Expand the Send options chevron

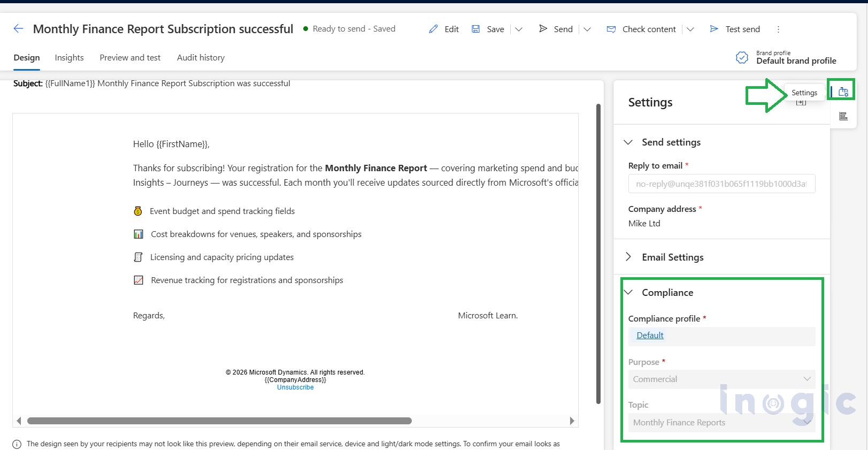587,29
